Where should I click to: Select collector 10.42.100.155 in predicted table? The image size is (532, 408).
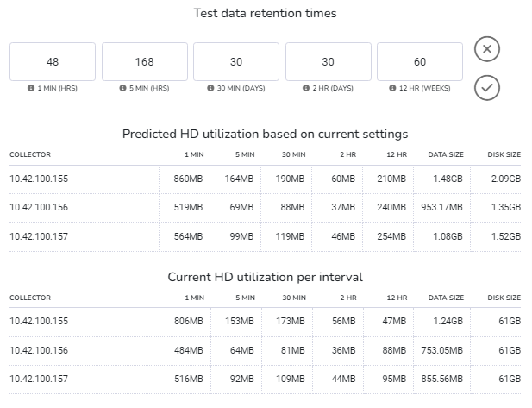(40, 179)
